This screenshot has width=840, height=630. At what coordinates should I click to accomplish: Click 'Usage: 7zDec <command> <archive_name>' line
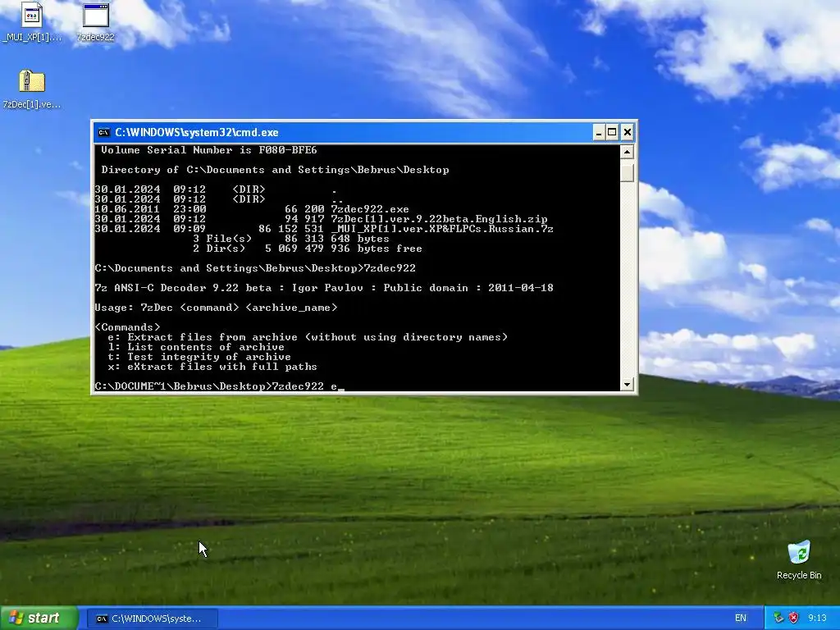click(216, 308)
